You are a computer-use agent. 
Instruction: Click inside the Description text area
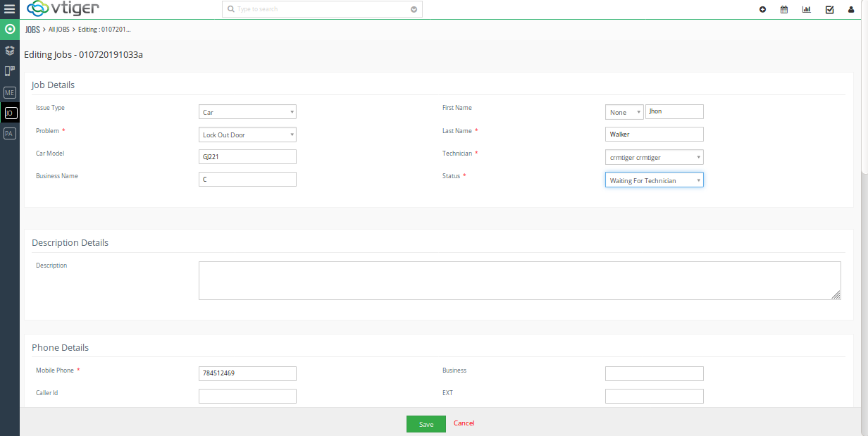(x=520, y=280)
